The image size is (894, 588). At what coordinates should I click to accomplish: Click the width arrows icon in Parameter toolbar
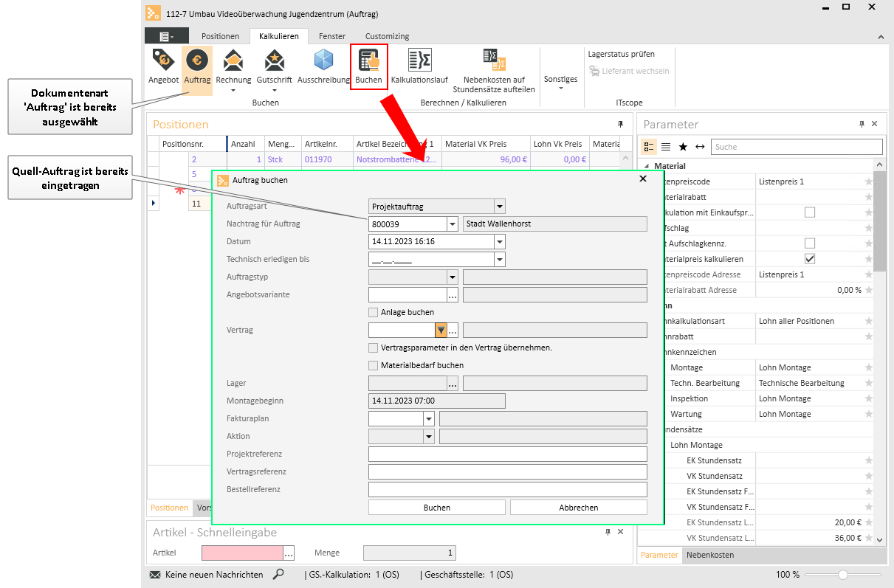700,147
